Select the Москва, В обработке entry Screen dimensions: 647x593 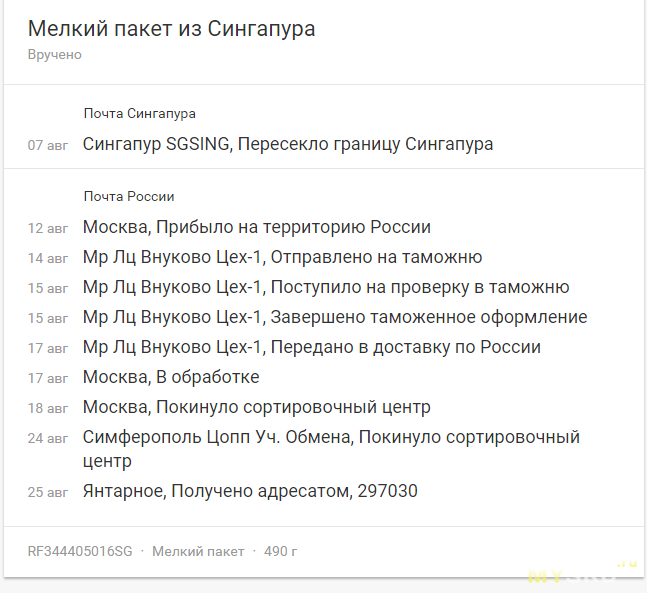click(171, 377)
